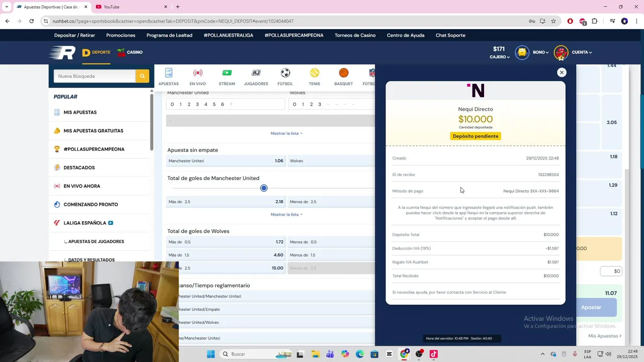This screenshot has width=644, height=362.
Task: Bookmark this page with star icon
Action: click(553, 21)
